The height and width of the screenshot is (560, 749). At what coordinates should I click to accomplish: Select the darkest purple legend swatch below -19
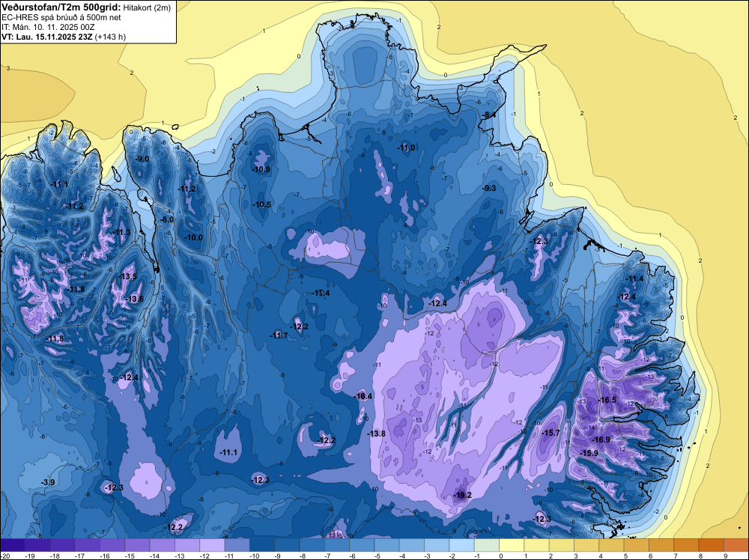pos(13,545)
